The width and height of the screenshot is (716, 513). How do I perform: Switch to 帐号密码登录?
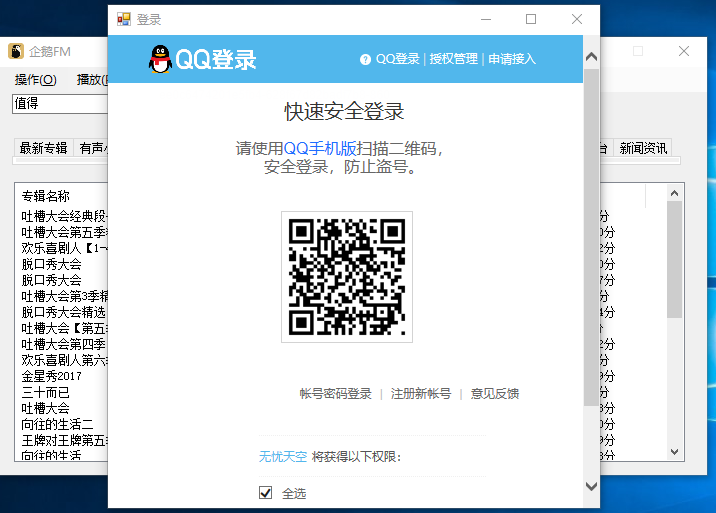pyautogui.click(x=335, y=393)
